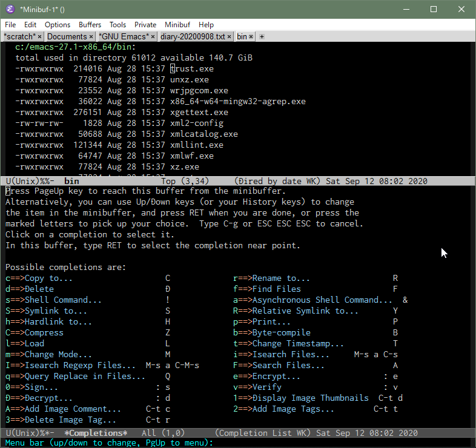Viewport: 476px width, 448px height.
Task: Switch to the diary-20200908.txt tab
Action: click(193, 37)
